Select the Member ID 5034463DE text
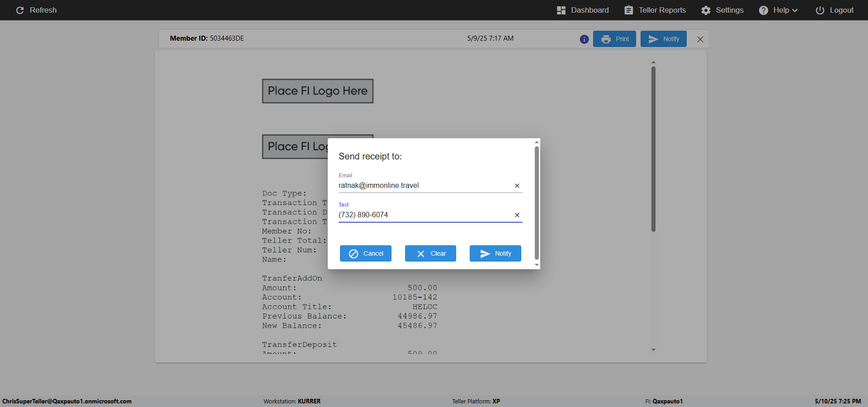This screenshot has width=868, height=407. click(x=207, y=38)
